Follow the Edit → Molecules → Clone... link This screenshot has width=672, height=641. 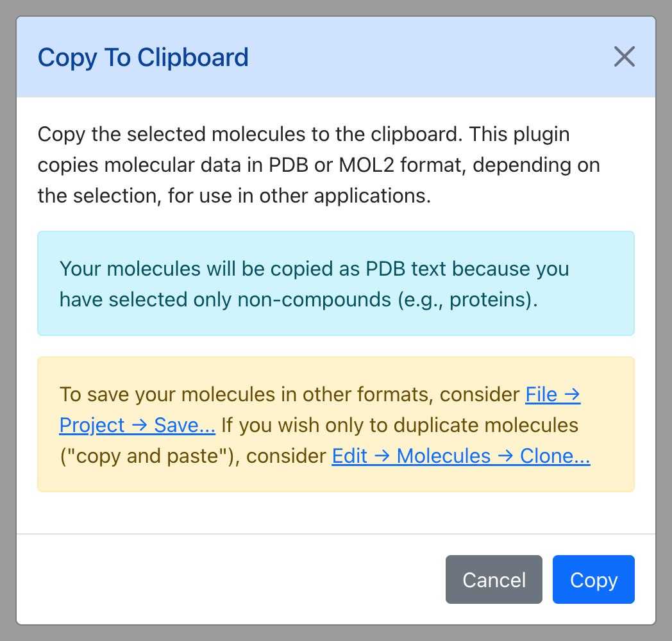[x=460, y=456]
